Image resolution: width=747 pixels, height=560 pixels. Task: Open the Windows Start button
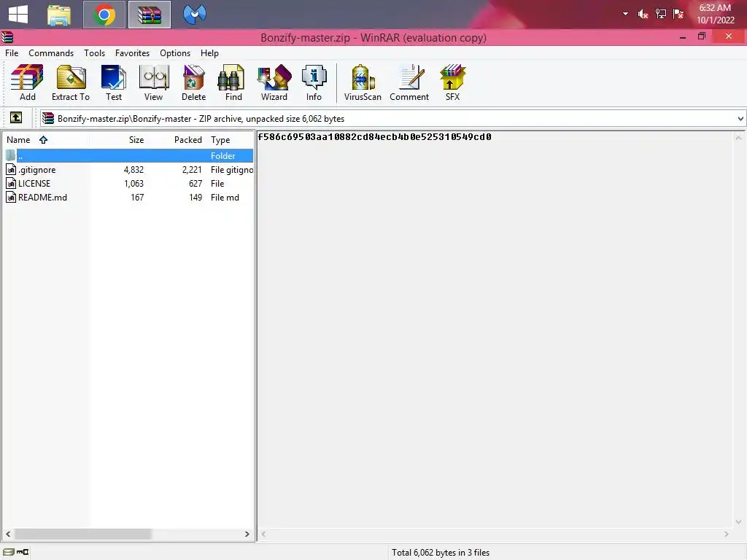(18, 15)
